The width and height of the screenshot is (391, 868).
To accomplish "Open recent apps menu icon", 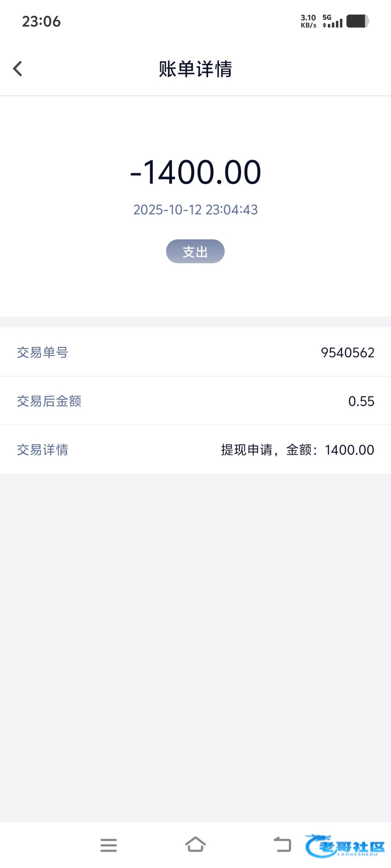I will tap(109, 845).
